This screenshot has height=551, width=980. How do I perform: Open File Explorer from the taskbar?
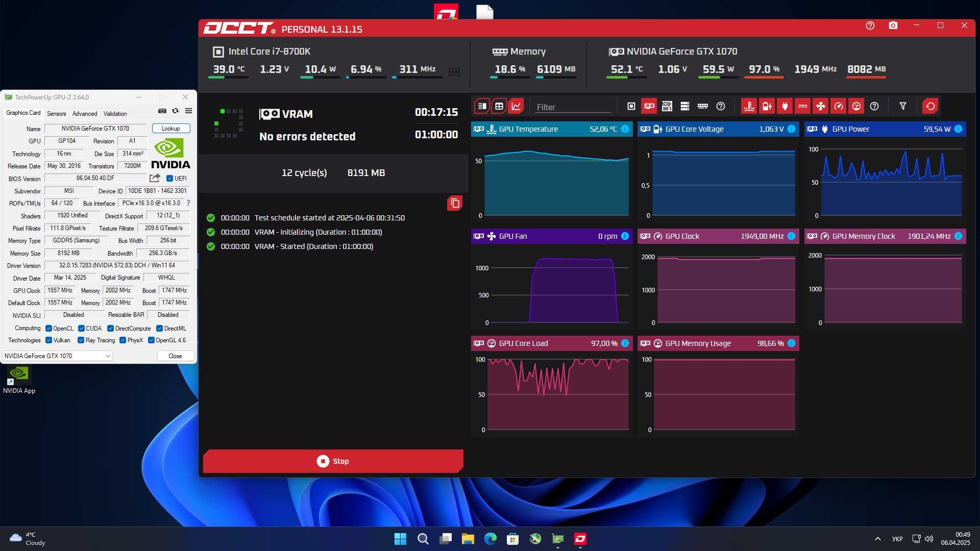(x=468, y=539)
